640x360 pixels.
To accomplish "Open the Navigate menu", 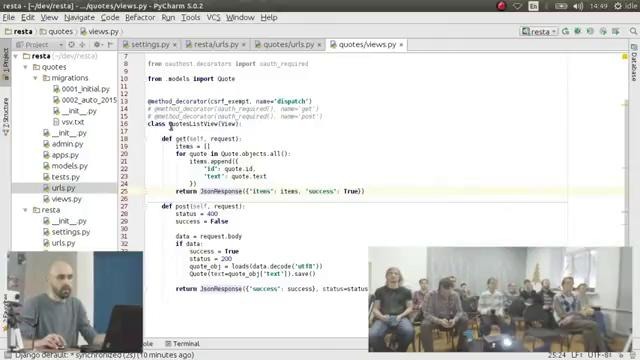I will [x=79, y=18].
